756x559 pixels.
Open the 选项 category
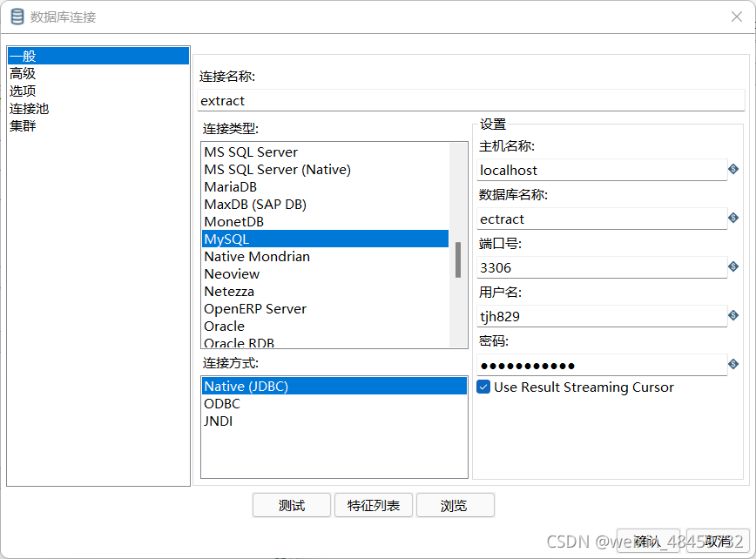(x=98, y=91)
